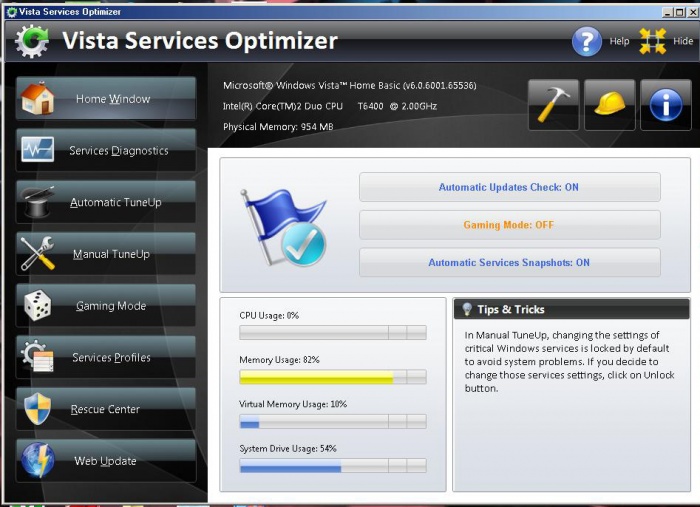700x507 pixels.
Task: Click the 'Virtual Memory Usage: 10%' label
Action: pos(293,404)
